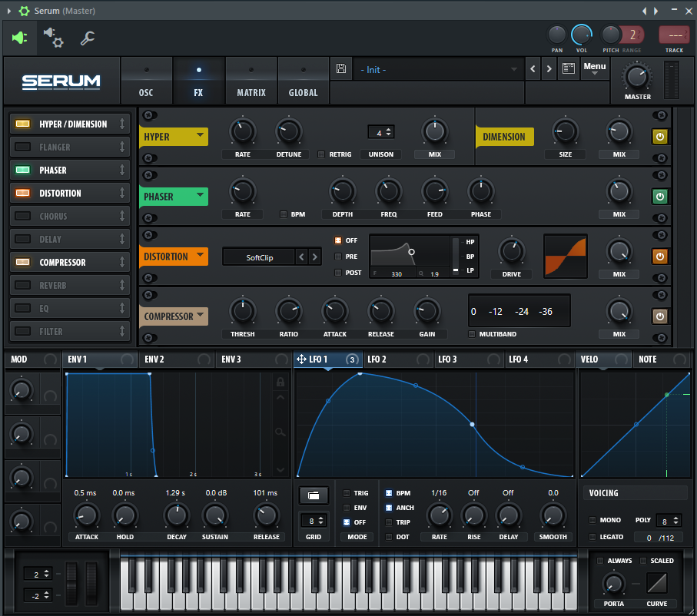This screenshot has width=697, height=616.
Task: Click the Hyper/Dimension reorder arrows
Action: tap(122, 124)
